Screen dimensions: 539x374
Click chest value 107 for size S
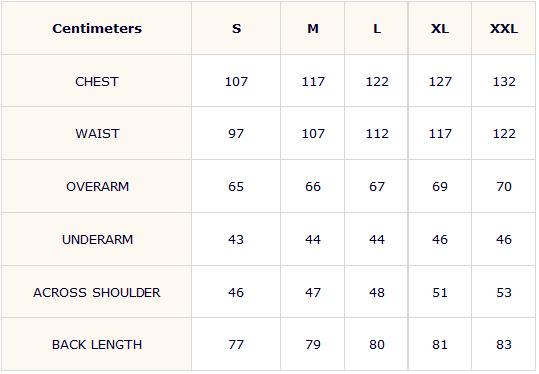pyautogui.click(x=236, y=82)
